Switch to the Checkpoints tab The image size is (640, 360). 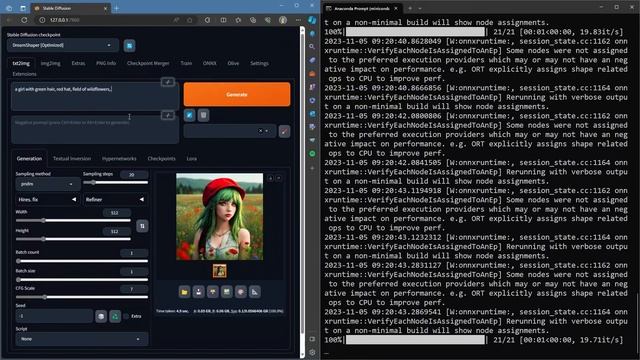162,159
